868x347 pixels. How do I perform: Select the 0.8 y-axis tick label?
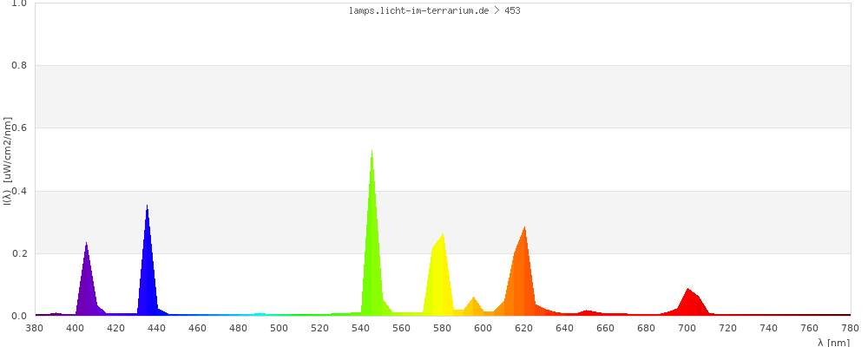click(19, 66)
